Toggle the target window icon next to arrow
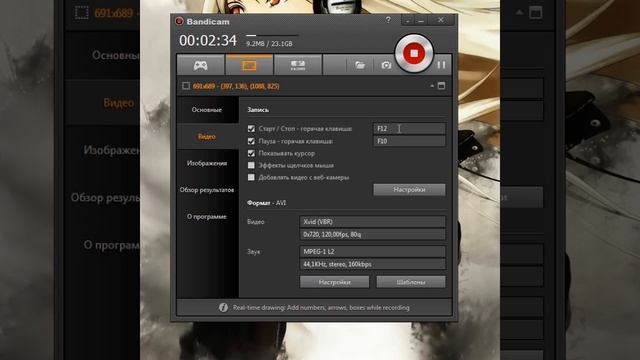Screen dimensions: 640x360 (441, 86)
